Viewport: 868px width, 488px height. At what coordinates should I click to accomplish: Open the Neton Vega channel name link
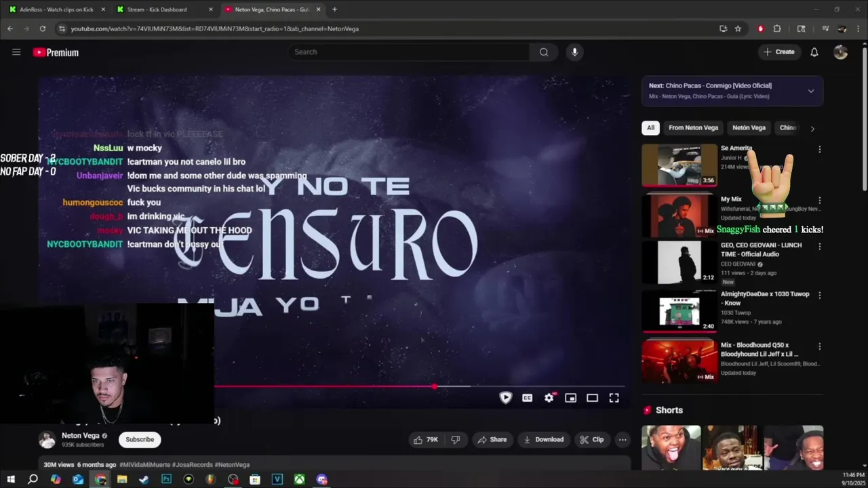click(x=81, y=436)
